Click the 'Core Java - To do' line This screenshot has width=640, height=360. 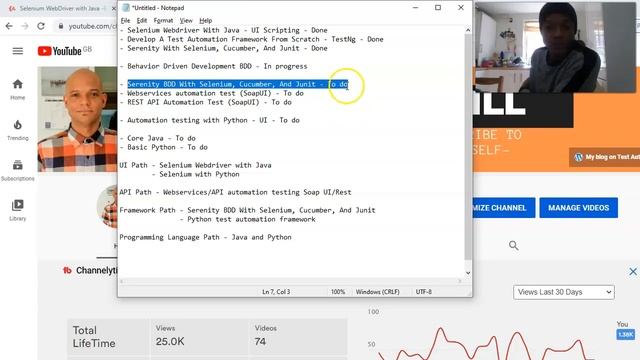coord(158,138)
